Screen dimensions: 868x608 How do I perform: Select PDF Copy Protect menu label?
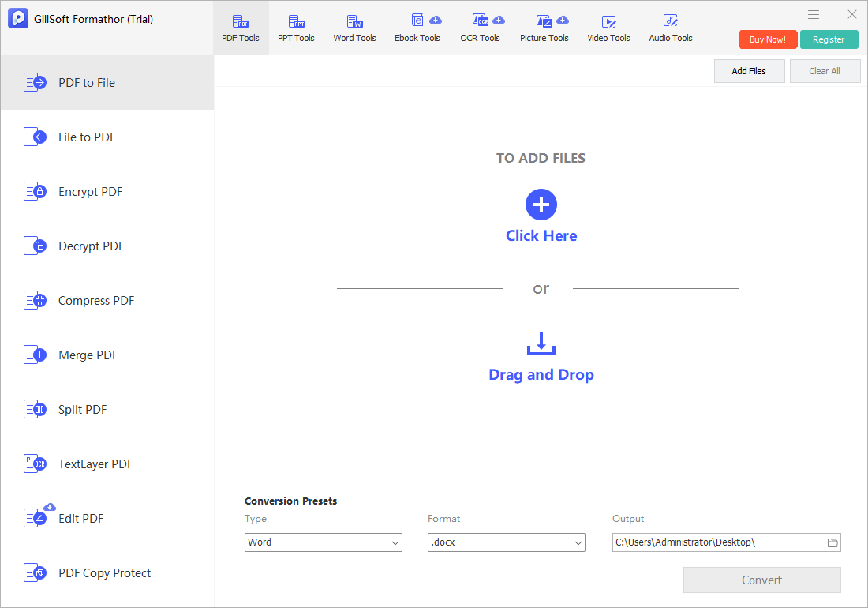(x=105, y=573)
